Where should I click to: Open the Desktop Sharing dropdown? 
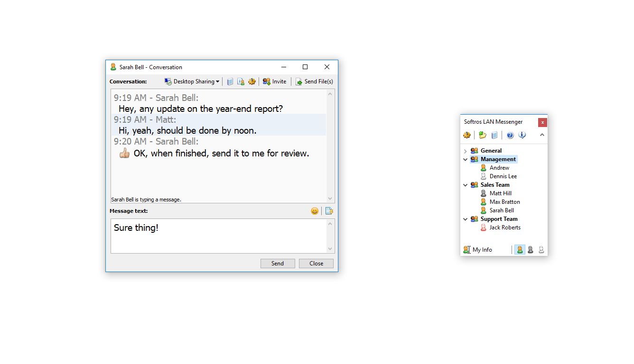point(192,81)
